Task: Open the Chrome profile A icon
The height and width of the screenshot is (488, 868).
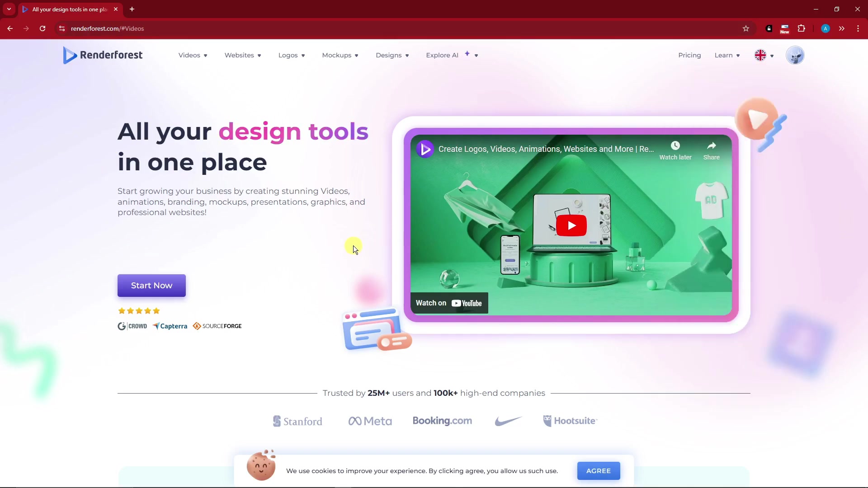Action: (x=826, y=28)
